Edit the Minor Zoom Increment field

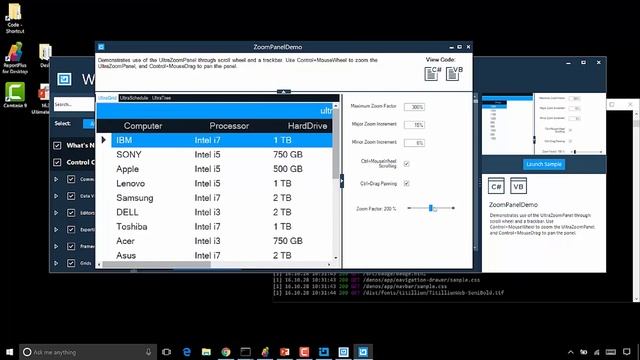point(414,143)
